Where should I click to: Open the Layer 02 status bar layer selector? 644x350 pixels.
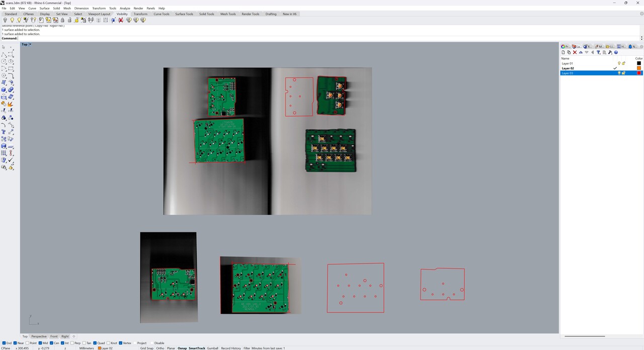coord(107,348)
